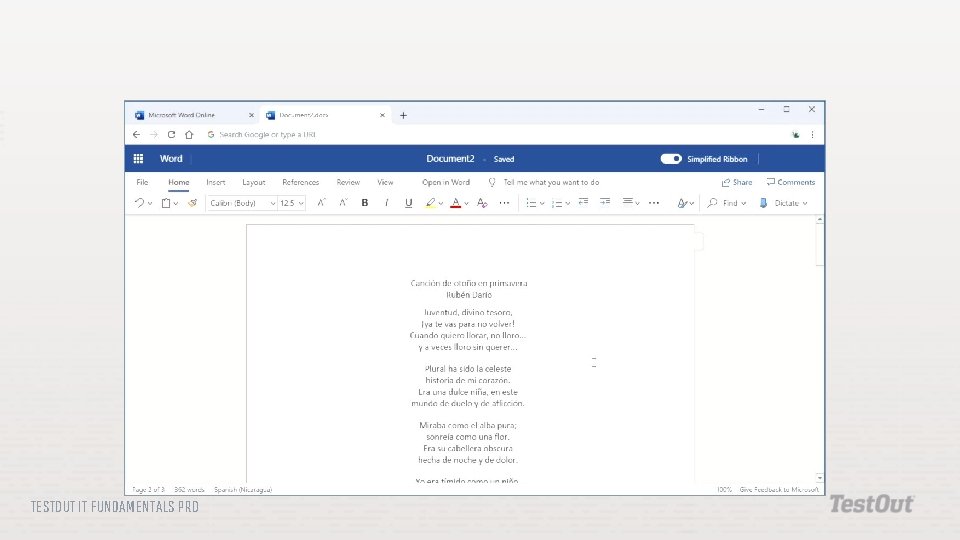The height and width of the screenshot is (540, 960).
Task: Expand the Undo dropdown arrow
Action: click(x=150, y=203)
